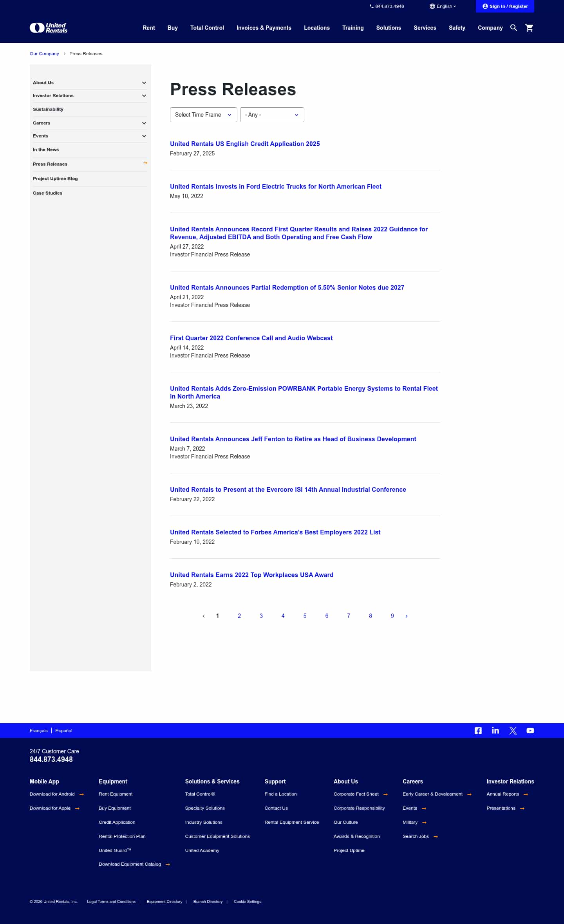This screenshot has width=564, height=924.
Task: Open Branch Directory footer link
Action: pos(208,902)
